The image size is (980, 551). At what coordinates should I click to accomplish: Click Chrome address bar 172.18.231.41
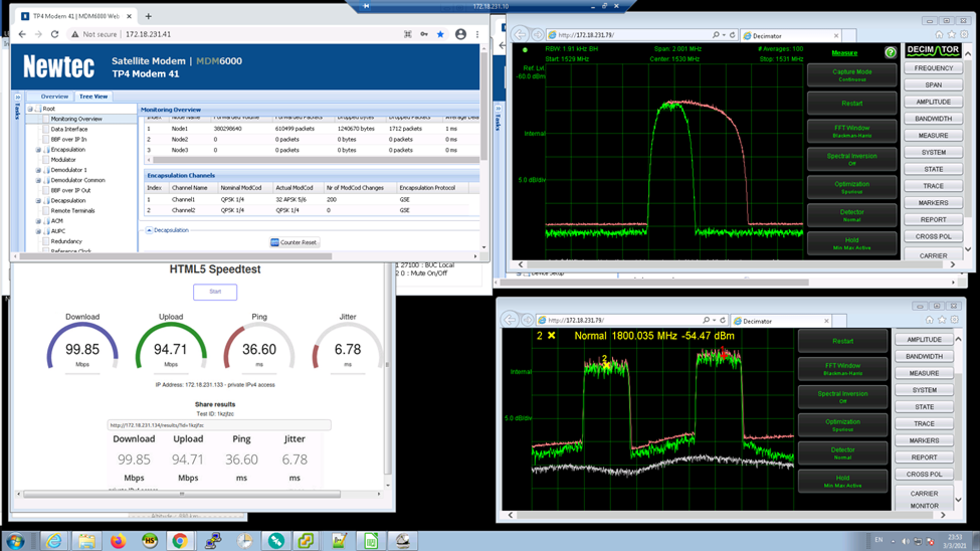coord(148,35)
